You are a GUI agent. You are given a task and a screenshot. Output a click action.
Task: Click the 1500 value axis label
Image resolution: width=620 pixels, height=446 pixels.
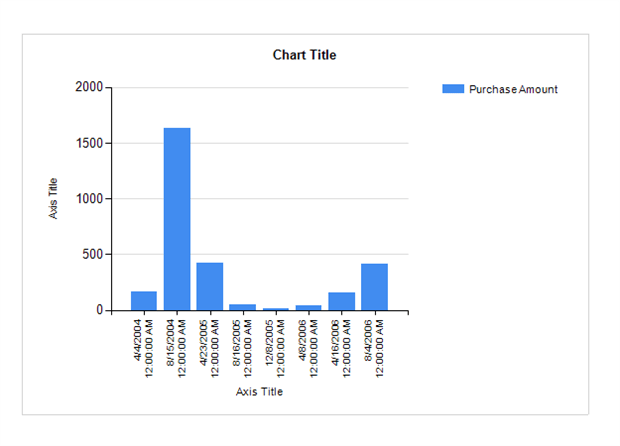click(x=89, y=143)
